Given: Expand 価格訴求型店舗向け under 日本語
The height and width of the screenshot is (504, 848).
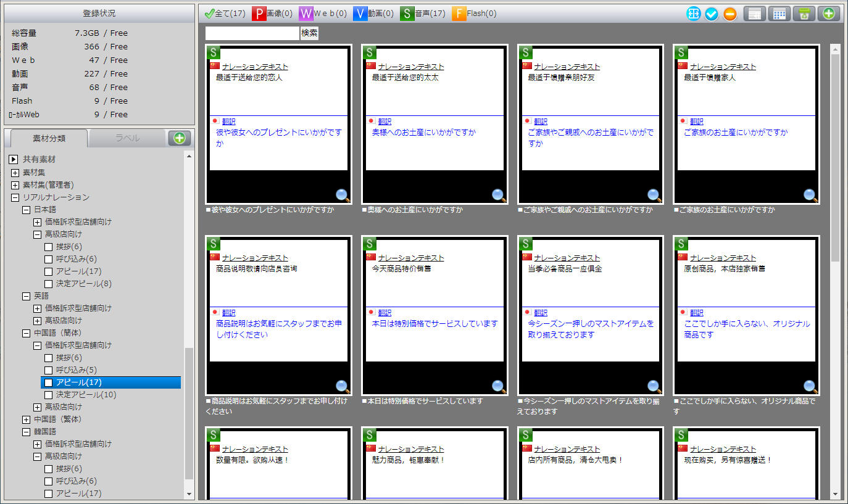Looking at the screenshot, I should [38, 222].
